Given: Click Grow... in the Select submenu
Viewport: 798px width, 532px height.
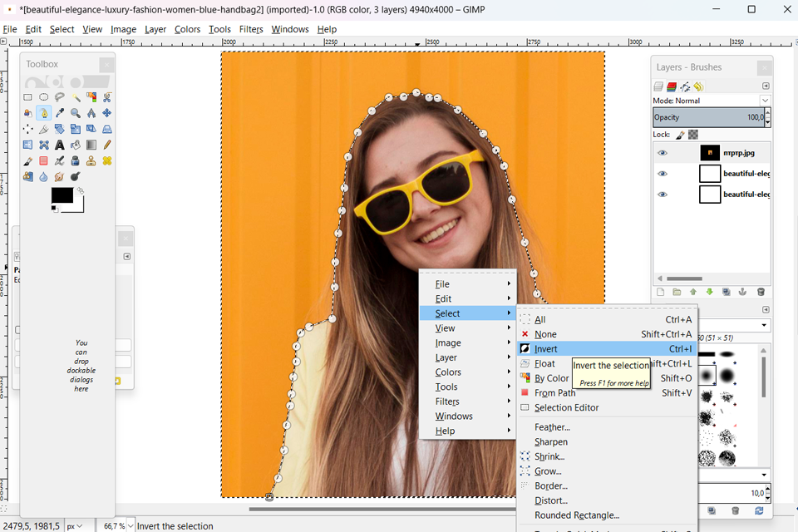Looking at the screenshot, I should (607, 471).
